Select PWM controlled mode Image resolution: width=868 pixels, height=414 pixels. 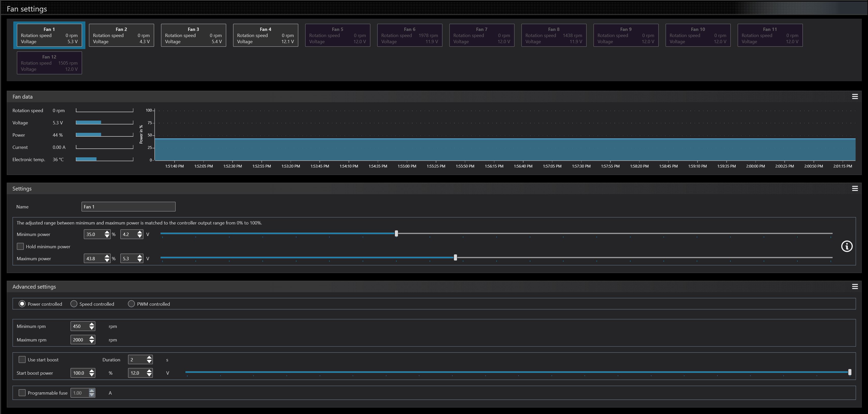131,304
